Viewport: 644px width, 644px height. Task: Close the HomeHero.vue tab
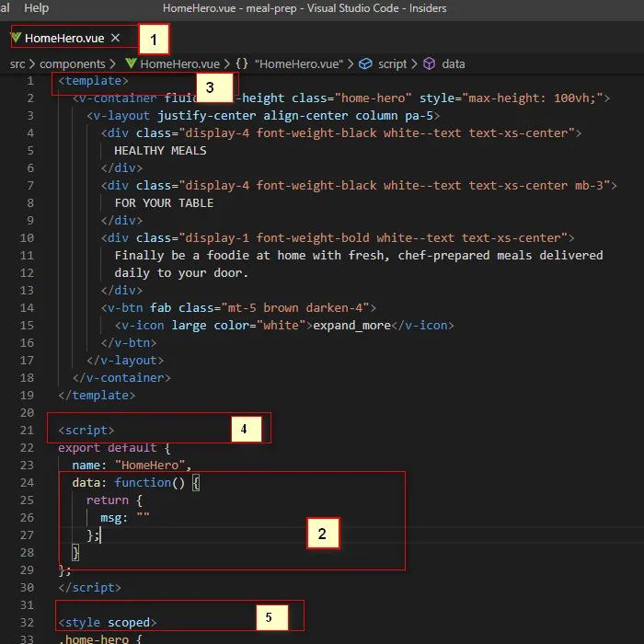tap(115, 38)
